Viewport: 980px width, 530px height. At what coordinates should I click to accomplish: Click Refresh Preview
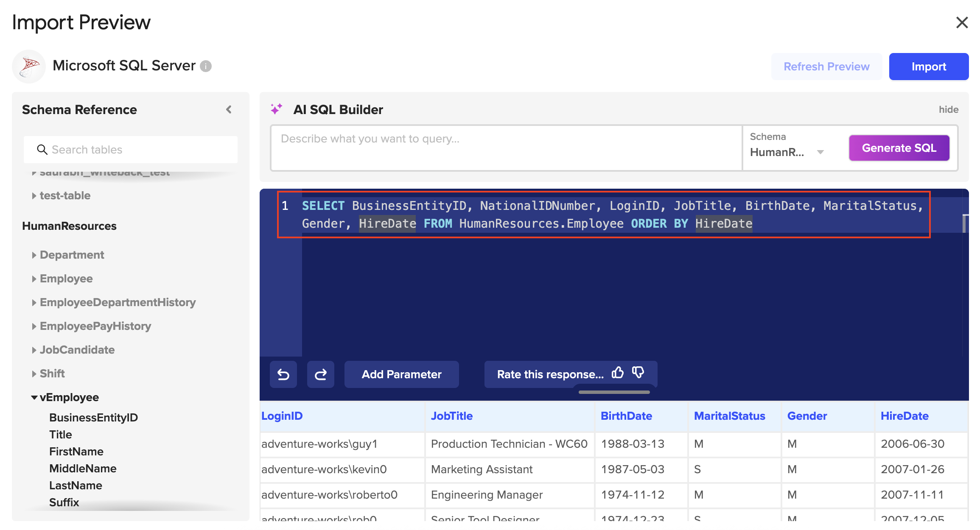[x=826, y=67]
